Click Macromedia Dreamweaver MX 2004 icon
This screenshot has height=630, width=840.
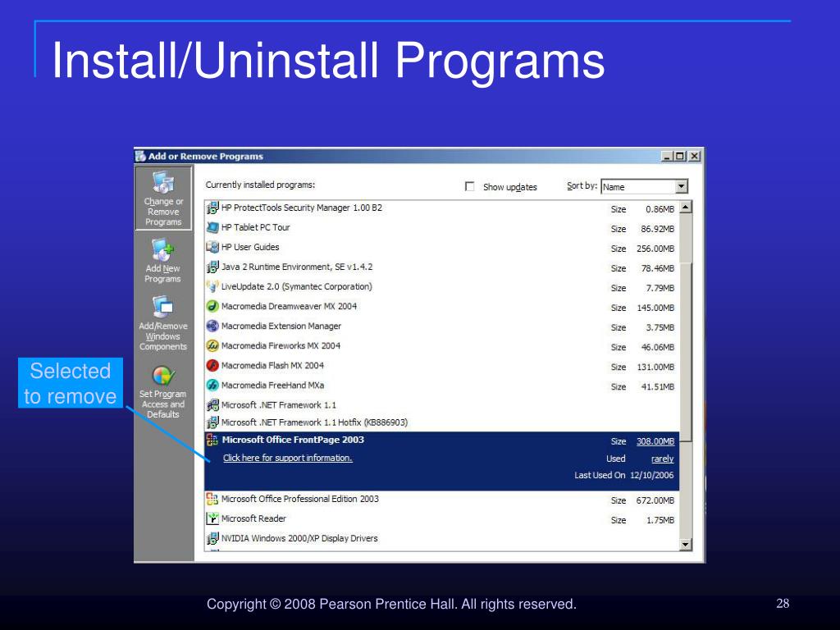(x=212, y=307)
